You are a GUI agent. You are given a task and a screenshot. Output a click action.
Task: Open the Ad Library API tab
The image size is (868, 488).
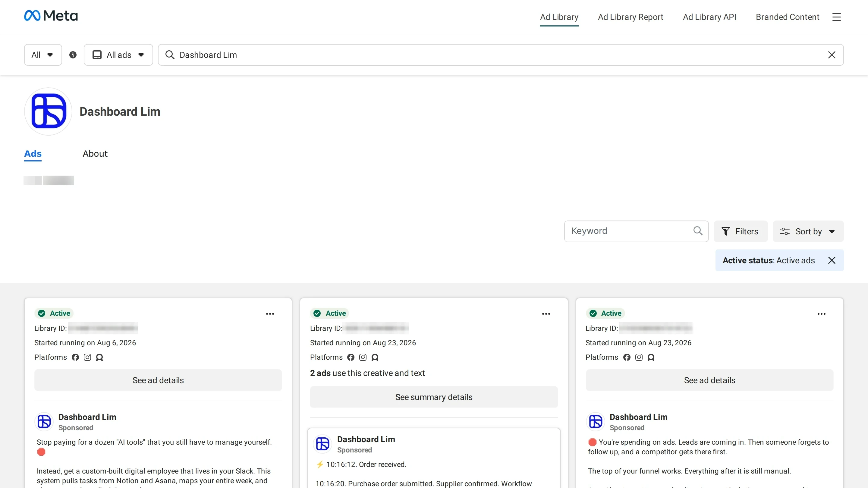click(710, 17)
